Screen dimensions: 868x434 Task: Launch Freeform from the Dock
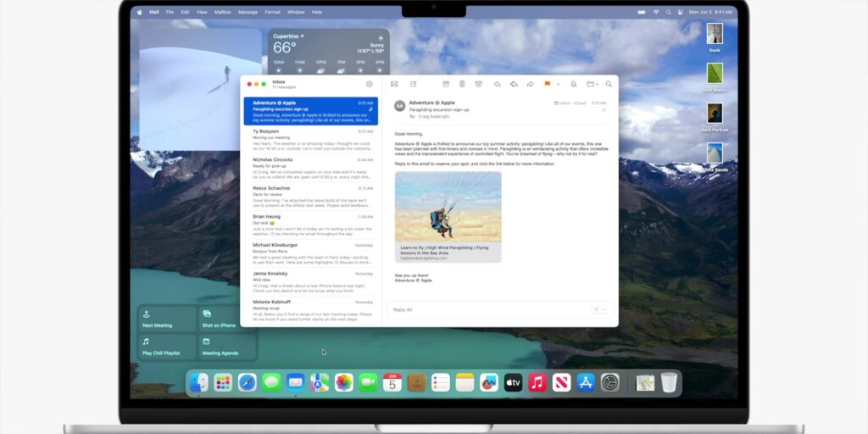point(489,382)
